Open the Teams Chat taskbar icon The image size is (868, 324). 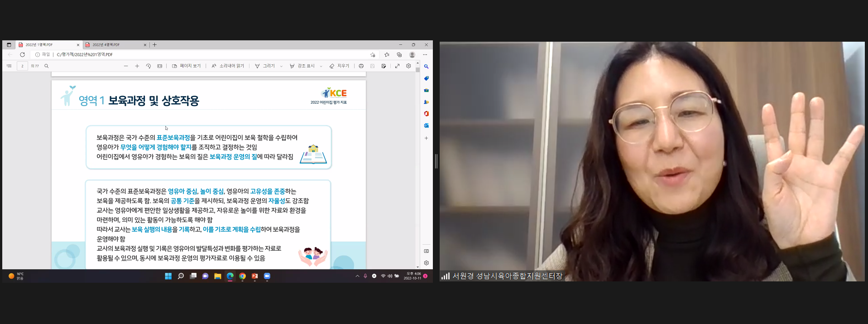coord(205,276)
